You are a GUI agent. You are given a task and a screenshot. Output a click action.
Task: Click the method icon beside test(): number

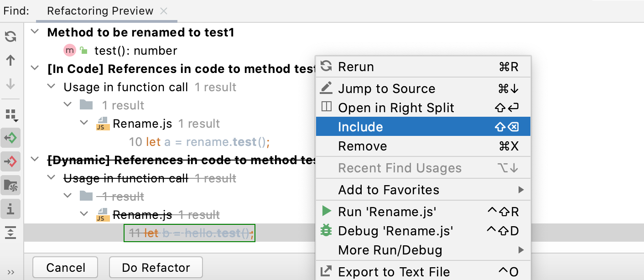(69, 50)
